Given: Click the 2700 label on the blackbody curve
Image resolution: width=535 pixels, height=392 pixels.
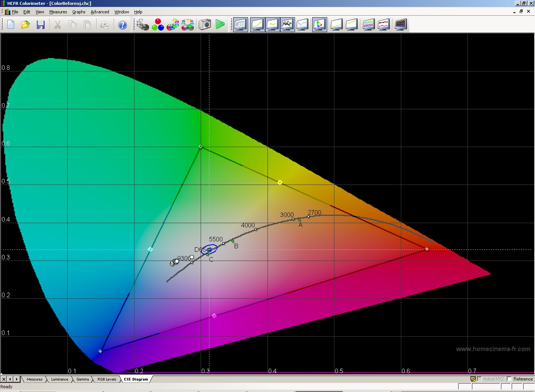Looking at the screenshot, I should tap(315, 212).
